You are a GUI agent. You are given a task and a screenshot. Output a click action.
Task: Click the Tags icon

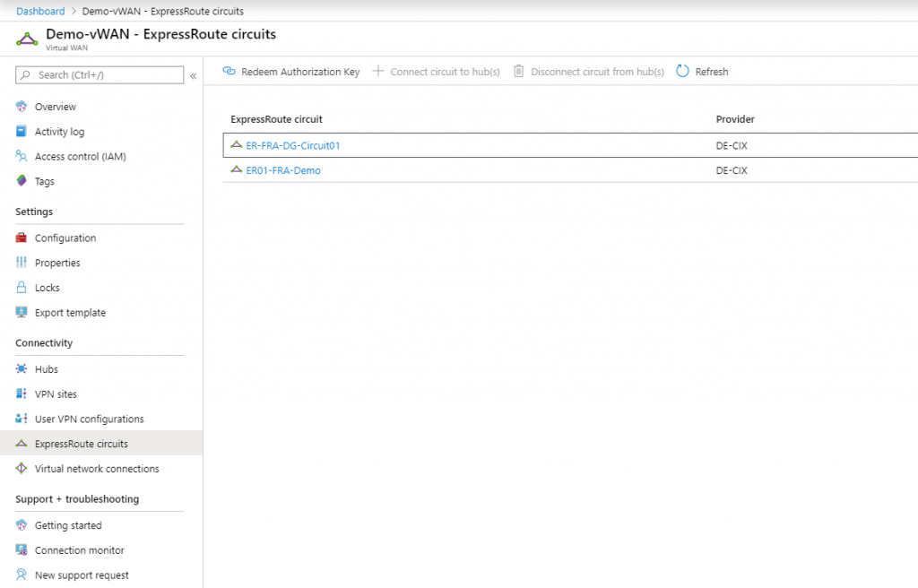click(22, 180)
